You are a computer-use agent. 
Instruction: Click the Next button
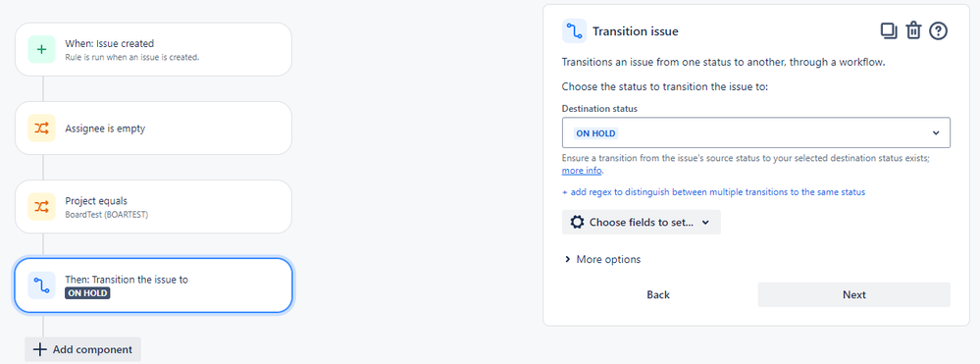[853, 294]
